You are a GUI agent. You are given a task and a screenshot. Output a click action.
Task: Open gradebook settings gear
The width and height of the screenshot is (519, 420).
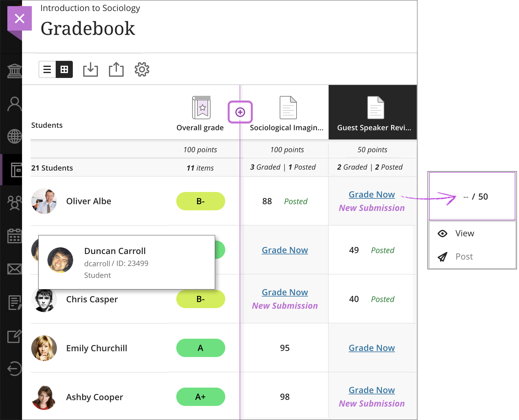pyautogui.click(x=142, y=69)
